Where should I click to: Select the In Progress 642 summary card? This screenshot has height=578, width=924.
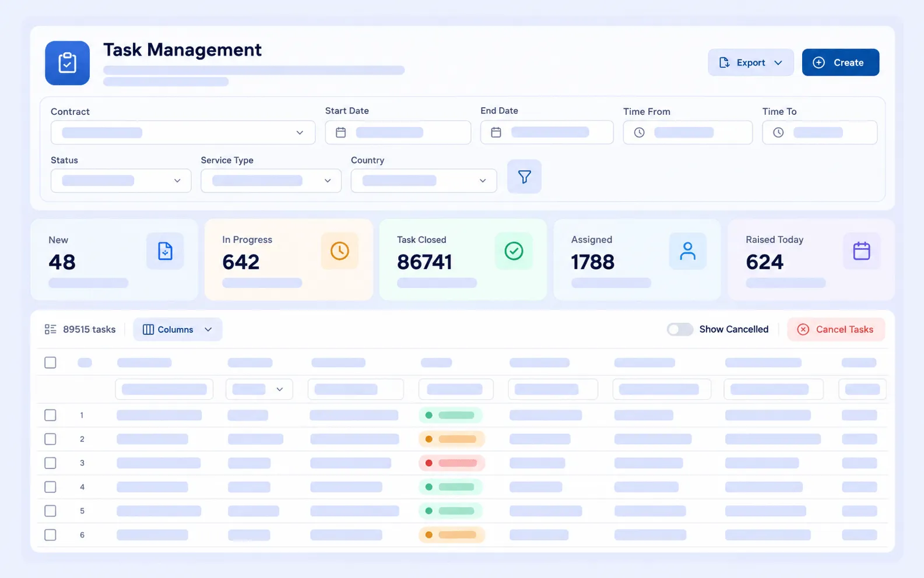(289, 260)
